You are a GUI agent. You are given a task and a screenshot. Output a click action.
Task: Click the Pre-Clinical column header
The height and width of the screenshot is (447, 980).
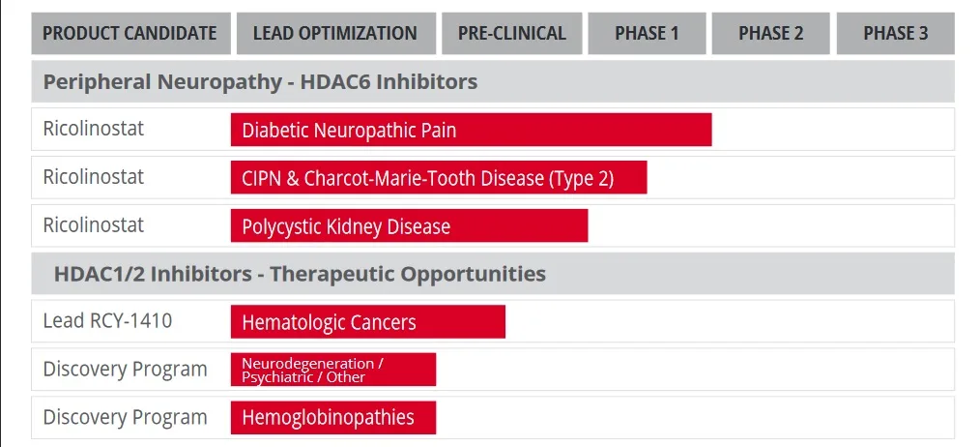tap(512, 34)
